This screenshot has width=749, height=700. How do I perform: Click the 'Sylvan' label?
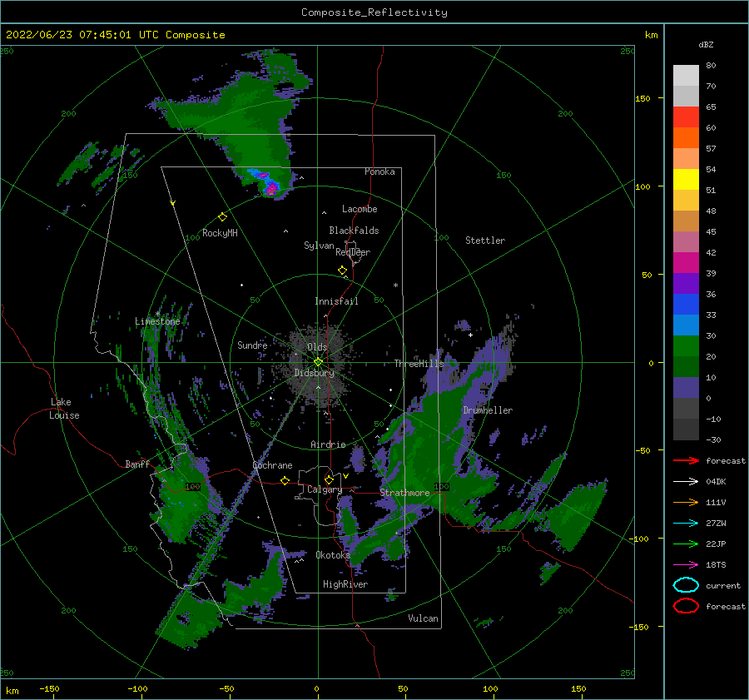coord(319,246)
